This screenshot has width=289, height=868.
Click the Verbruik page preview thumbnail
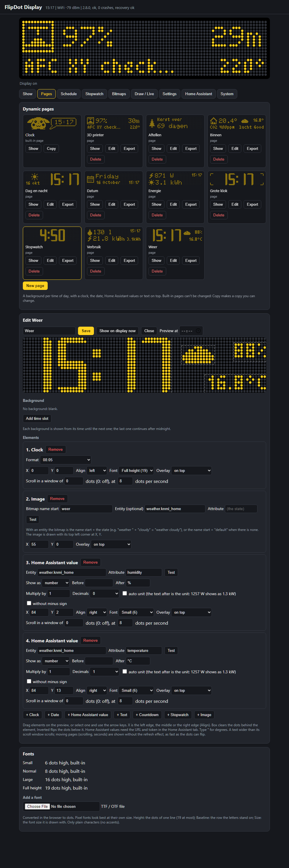tap(114, 235)
